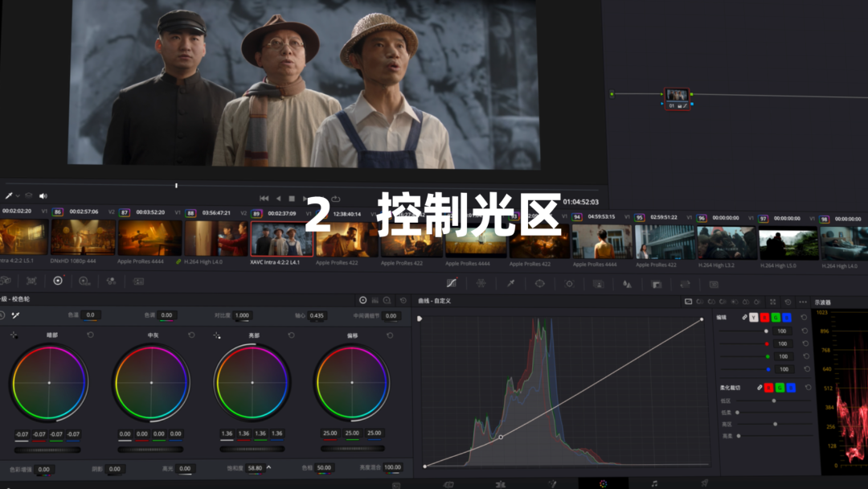
Task: Open the Qualifier eyedropper palette
Action: (510, 283)
